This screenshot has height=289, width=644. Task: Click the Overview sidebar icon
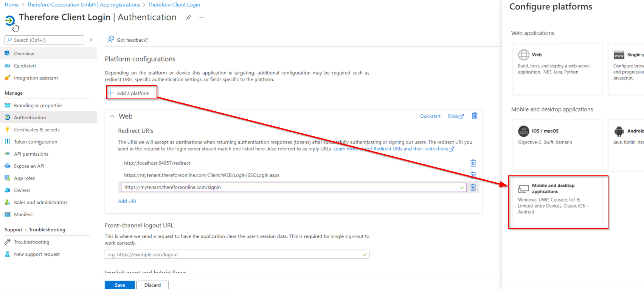click(x=7, y=53)
